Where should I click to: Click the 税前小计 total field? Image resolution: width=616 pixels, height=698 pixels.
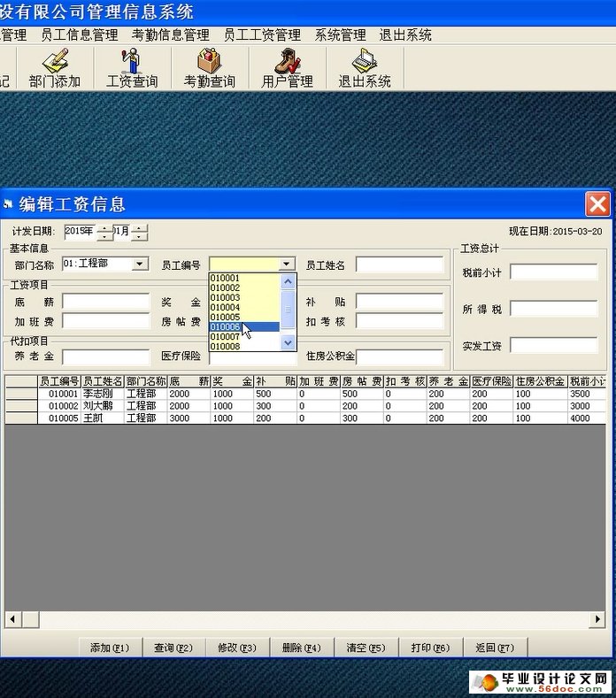coord(554,272)
